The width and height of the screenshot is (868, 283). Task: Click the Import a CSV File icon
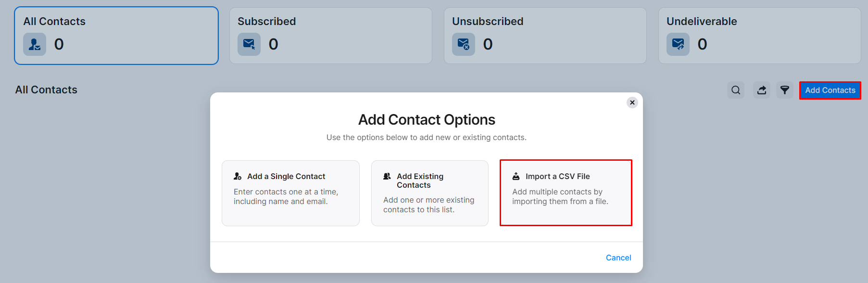pyautogui.click(x=516, y=176)
